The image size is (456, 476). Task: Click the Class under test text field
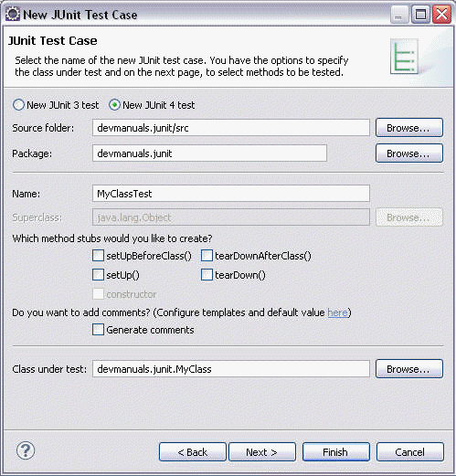(231, 369)
